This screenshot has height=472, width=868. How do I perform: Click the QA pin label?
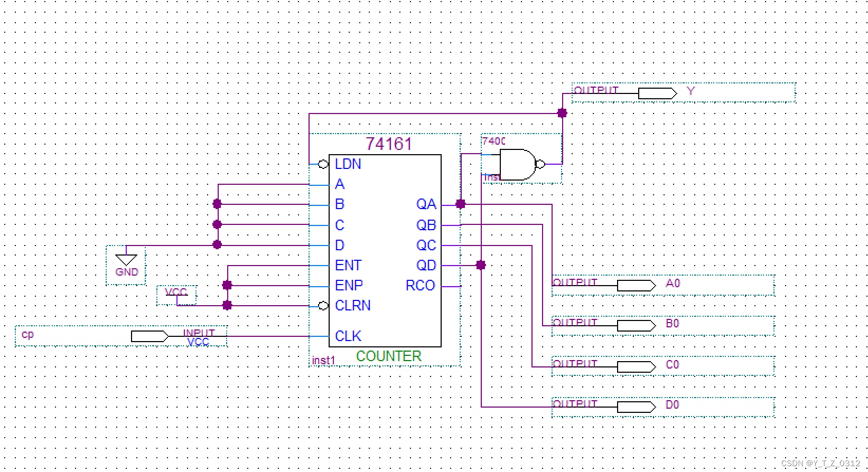[x=426, y=204]
